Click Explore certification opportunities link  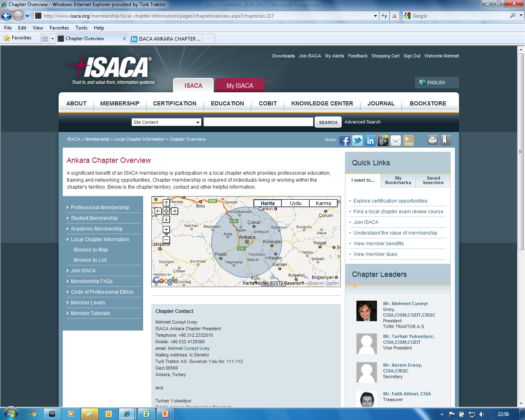point(390,201)
